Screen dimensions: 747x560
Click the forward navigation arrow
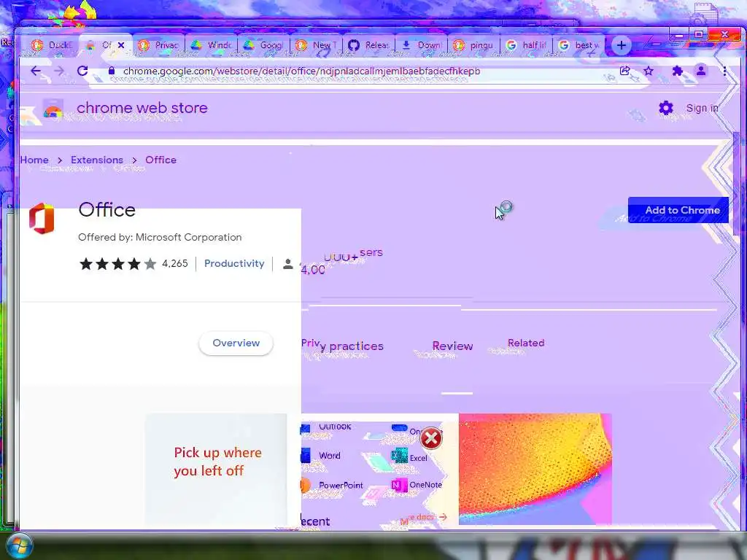point(58,71)
